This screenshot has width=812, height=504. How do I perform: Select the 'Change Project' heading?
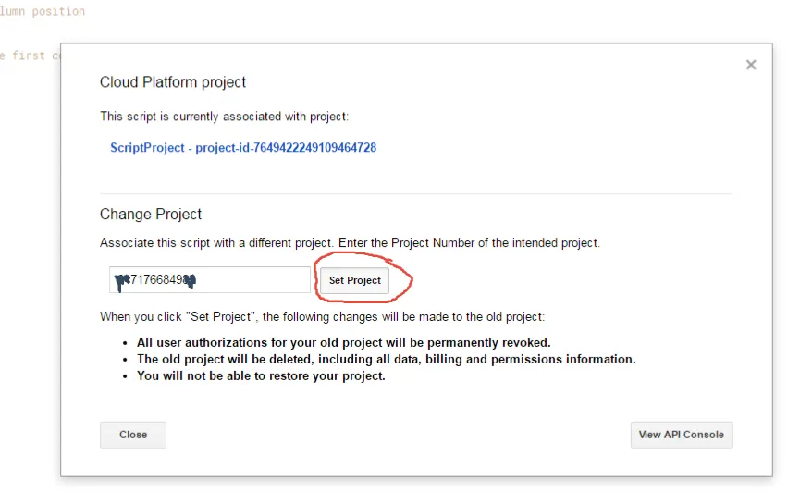coord(151,214)
